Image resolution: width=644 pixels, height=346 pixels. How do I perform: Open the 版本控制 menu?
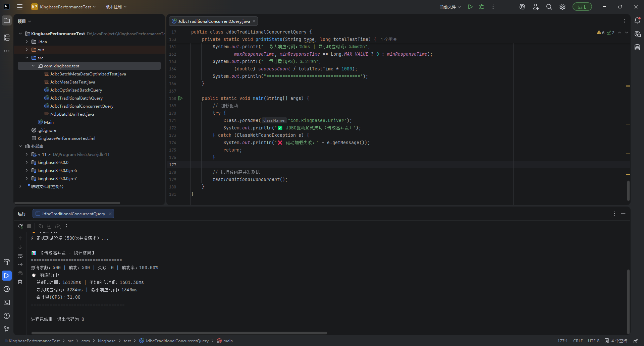pyautogui.click(x=116, y=7)
